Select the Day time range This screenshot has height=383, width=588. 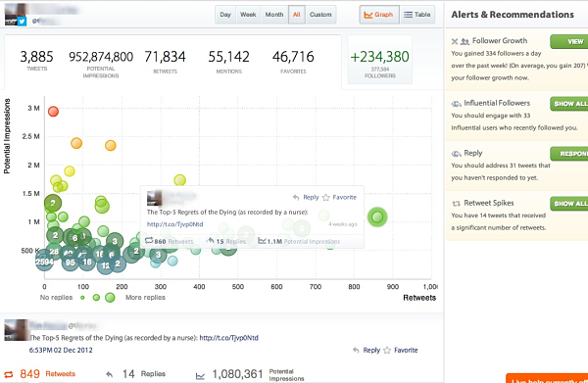[x=225, y=15]
